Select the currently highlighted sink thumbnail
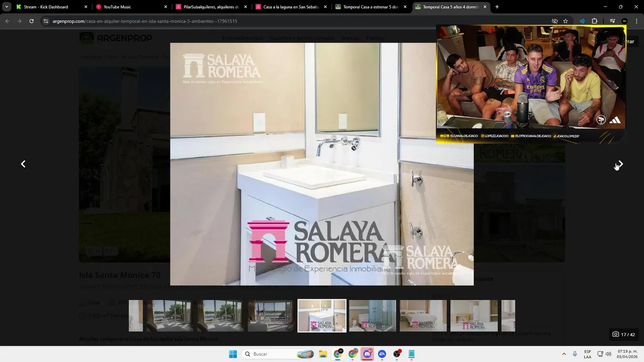 click(x=322, y=316)
